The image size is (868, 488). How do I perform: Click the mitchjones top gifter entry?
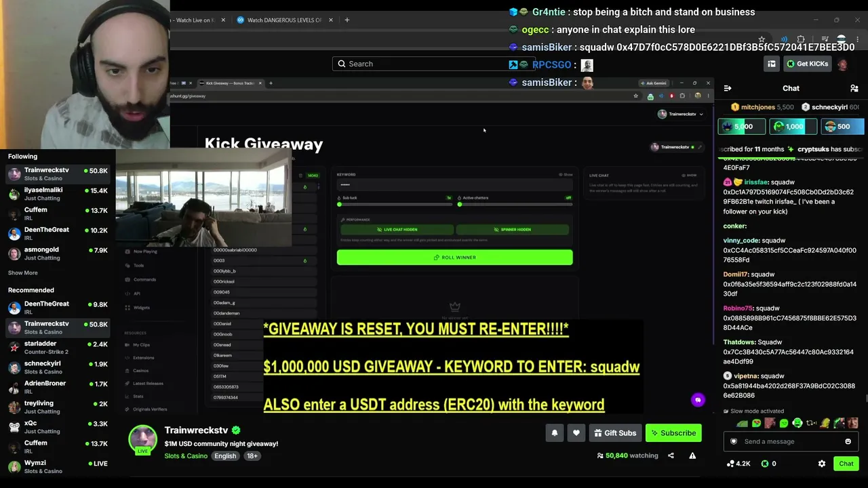click(762, 107)
